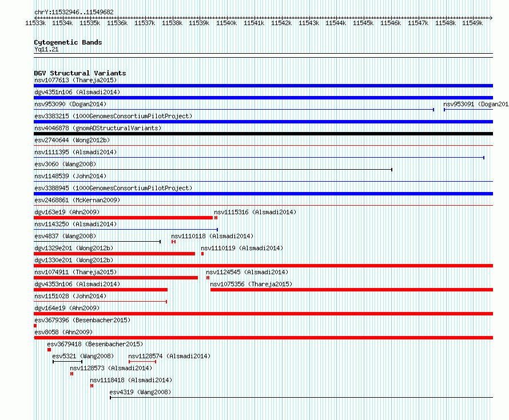Screen dimensions: 509x420
Task: Click the DGV Structural Variants track title
Action: pyautogui.click(x=80, y=73)
